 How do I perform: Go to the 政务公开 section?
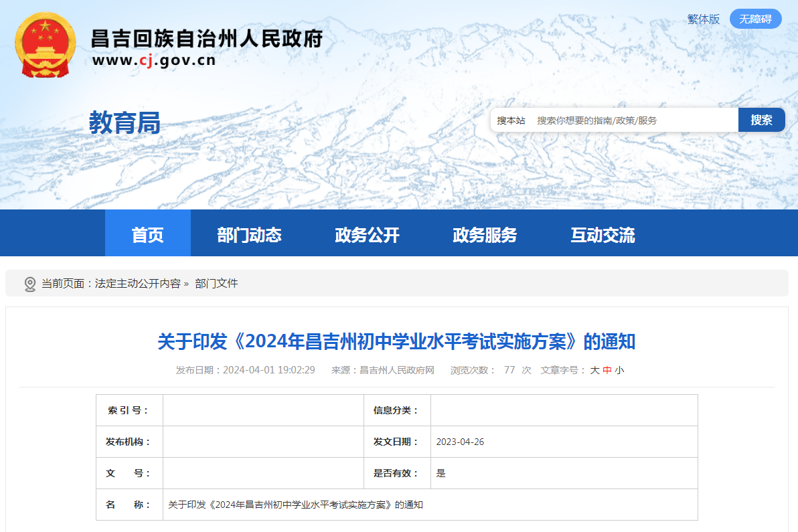coord(367,234)
